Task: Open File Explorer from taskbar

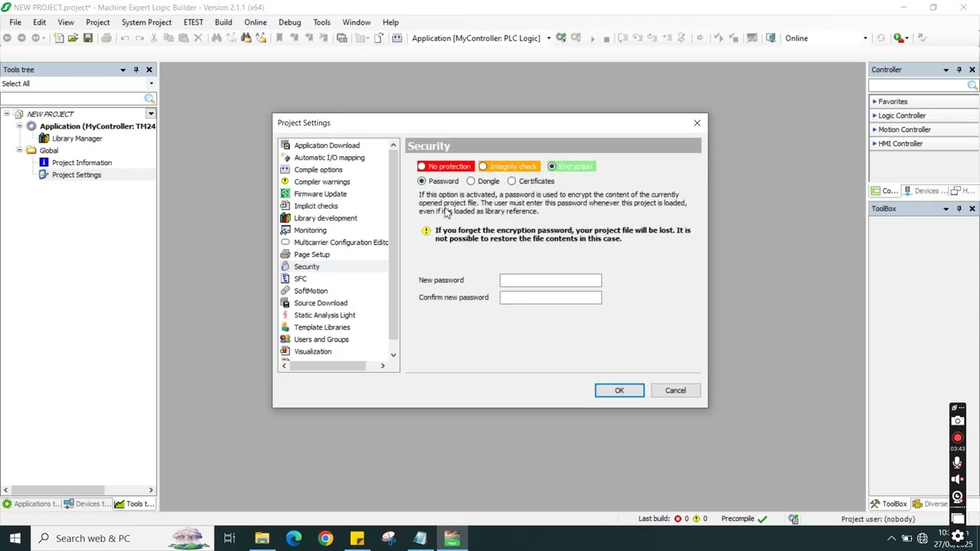Action: click(x=262, y=538)
